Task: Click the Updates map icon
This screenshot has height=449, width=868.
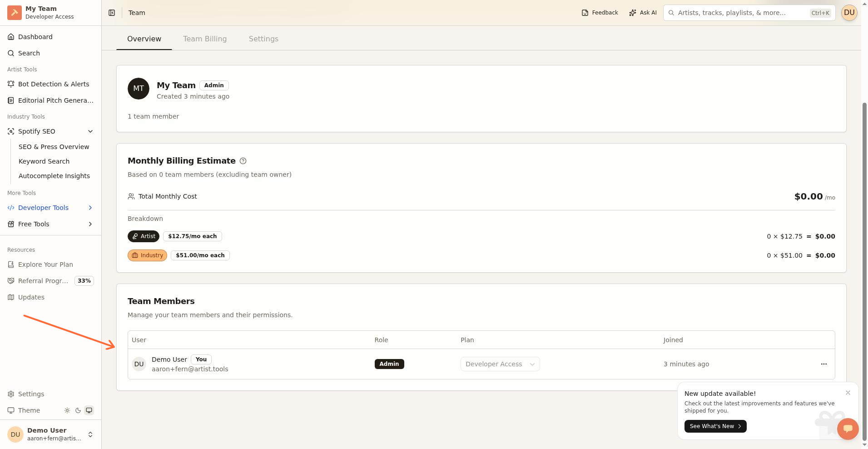Action: tap(11, 297)
